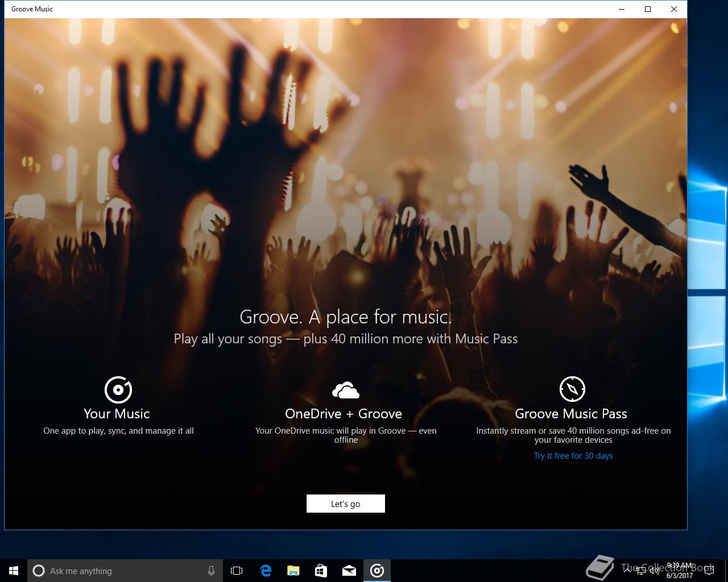Open the Windows Store taskbar icon
728x582 pixels.
[x=321, y=571]
